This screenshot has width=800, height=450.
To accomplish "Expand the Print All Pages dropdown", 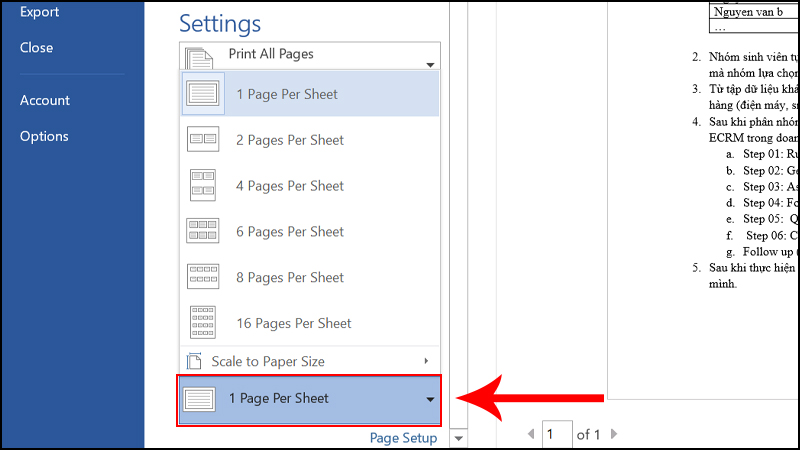I will point(430,64).
